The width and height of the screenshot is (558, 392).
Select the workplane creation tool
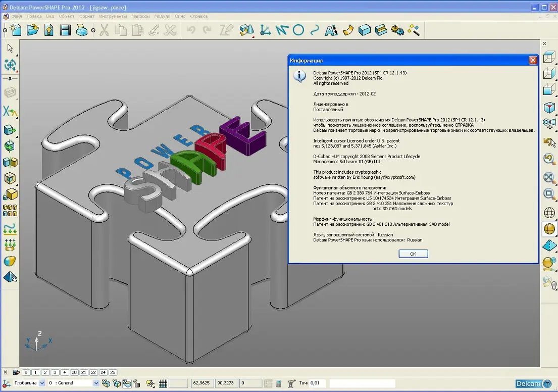click(x=265, y=30)
